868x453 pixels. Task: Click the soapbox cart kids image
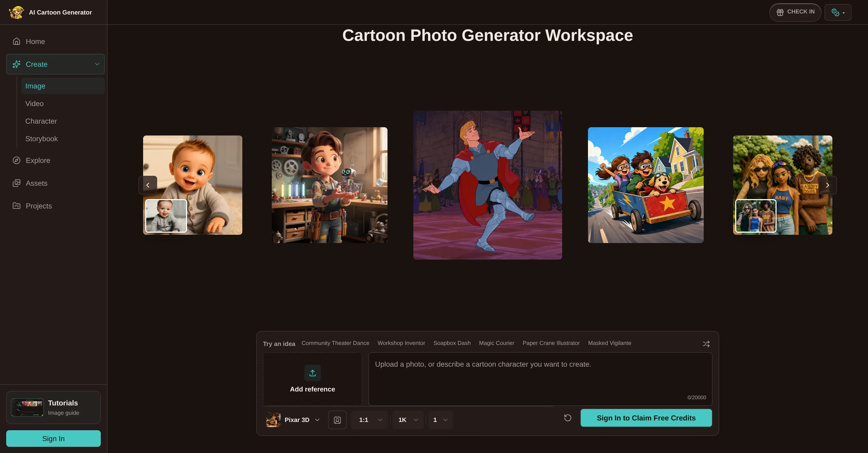(646, 185)
